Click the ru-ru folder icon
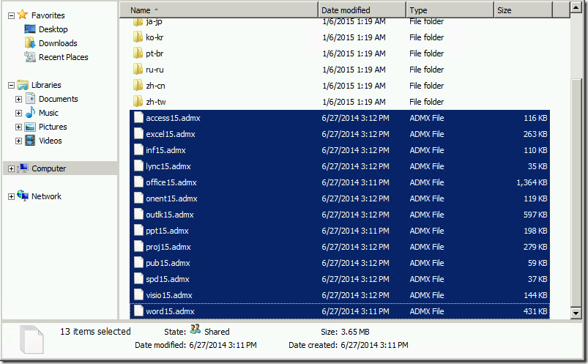This screenshot has width=588, height=364. (x=138, y=69)
